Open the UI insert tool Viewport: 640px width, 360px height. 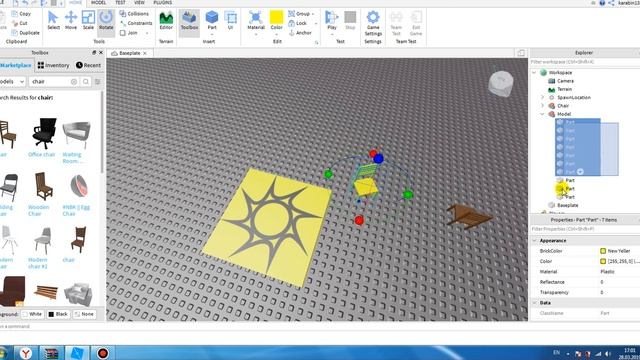231,20
